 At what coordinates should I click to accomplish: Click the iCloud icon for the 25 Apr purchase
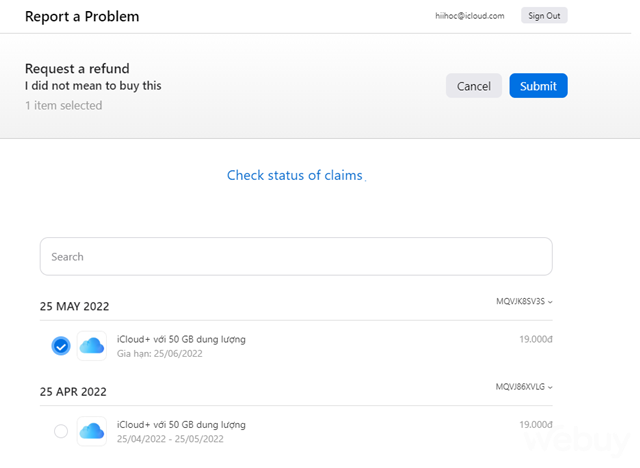pos(92,431)
